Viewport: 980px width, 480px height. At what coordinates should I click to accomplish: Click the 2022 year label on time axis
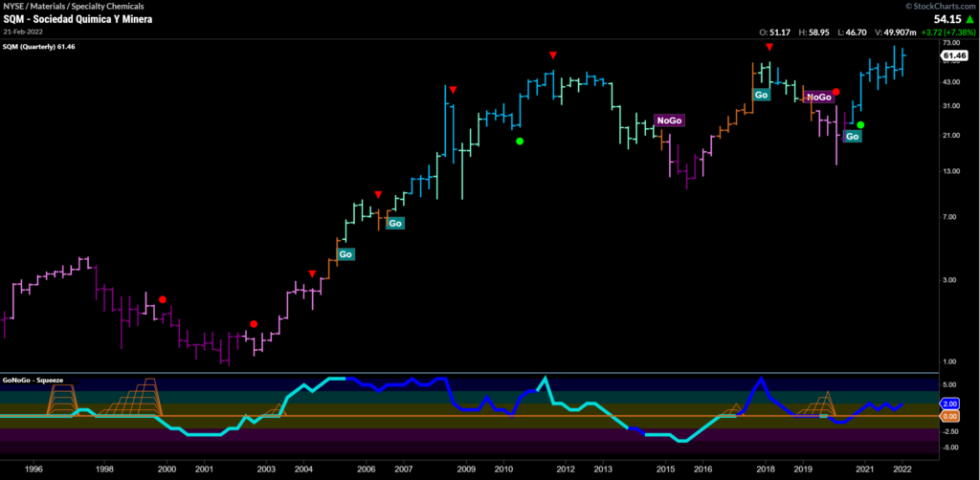pyautogui.click(x=902, y=469)
